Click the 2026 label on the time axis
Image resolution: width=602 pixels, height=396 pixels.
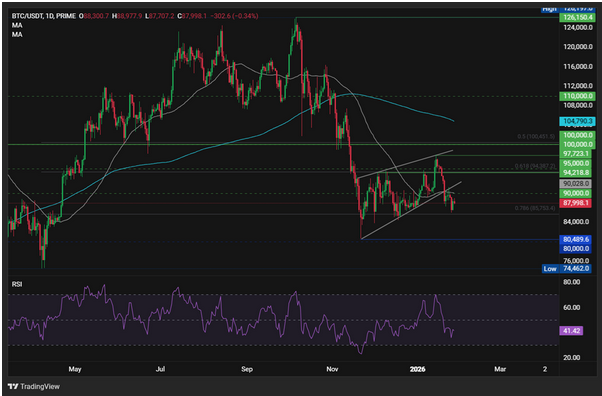coord(417,369)
